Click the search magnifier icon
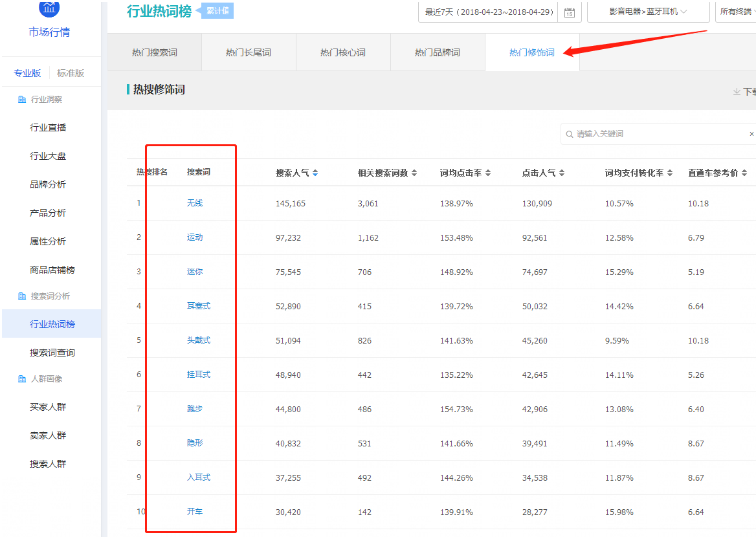 pyautogui.click(x=569, y=134)
